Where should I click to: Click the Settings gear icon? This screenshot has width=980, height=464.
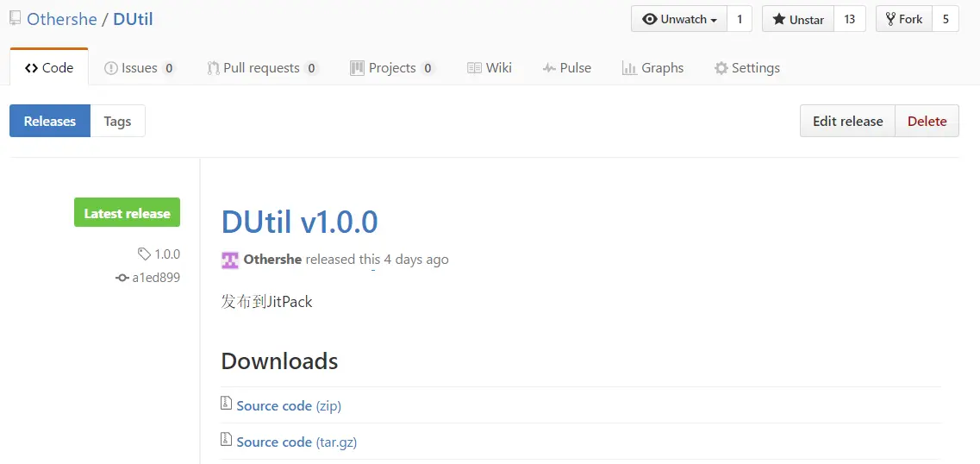(x=721, y=68)
